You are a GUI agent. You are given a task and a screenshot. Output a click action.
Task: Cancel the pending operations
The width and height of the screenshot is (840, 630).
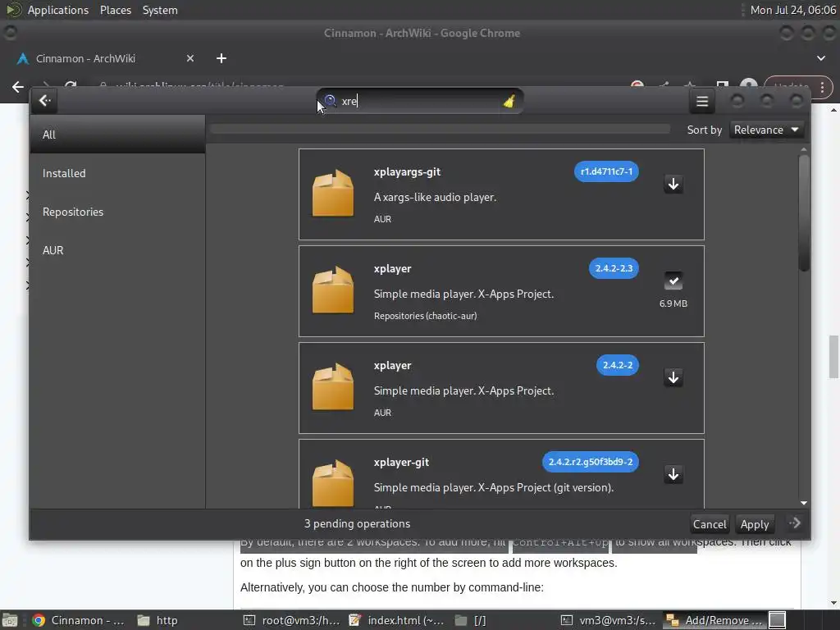click(710, 524)
